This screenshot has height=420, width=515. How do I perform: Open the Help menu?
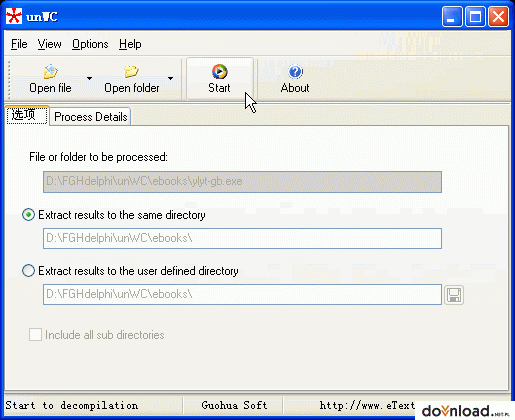point(130,44)
